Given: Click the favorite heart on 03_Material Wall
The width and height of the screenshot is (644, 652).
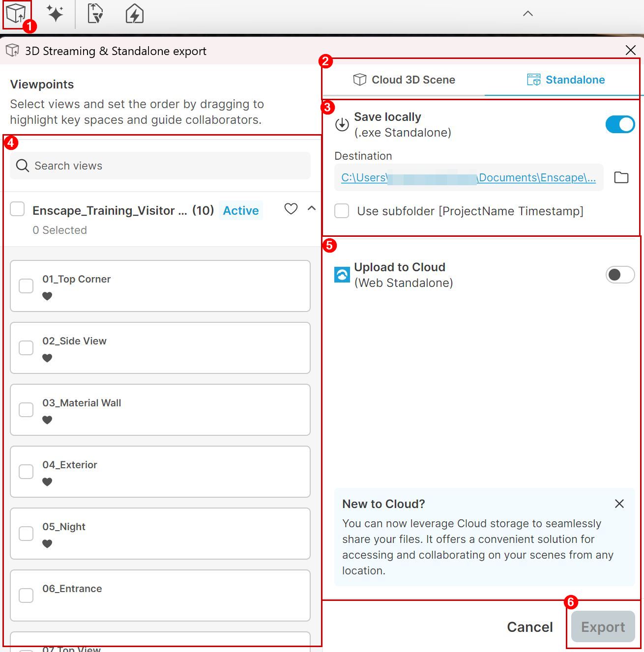Looking at the screenshot, I should (47, 420).
